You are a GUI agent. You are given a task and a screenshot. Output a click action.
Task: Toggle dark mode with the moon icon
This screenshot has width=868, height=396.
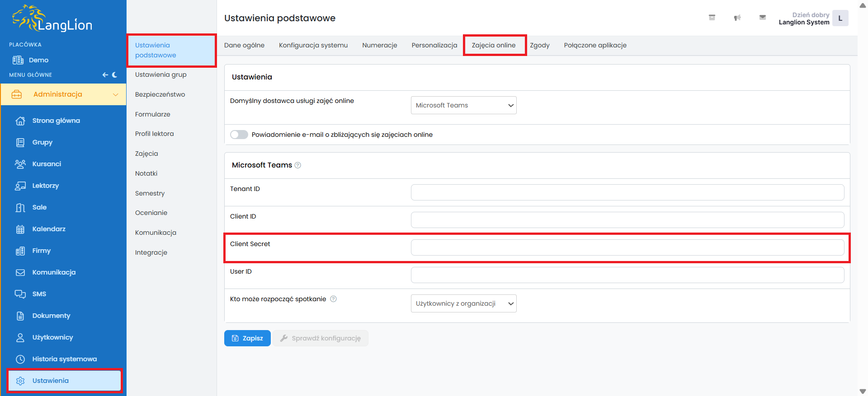coord(115,75)
